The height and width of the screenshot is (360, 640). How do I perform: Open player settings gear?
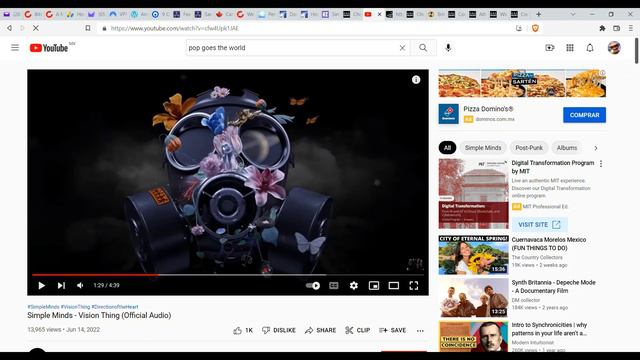tap(353, 285)
